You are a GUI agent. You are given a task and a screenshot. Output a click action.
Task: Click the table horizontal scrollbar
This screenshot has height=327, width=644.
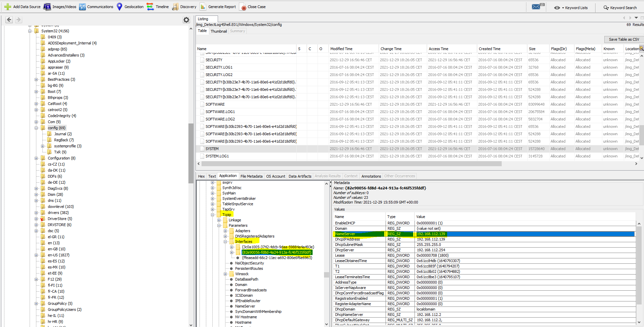(351, 164)
